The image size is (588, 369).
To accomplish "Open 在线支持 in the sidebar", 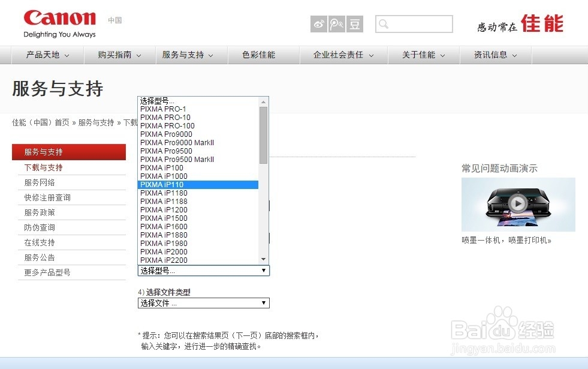I will click(40, 242).
